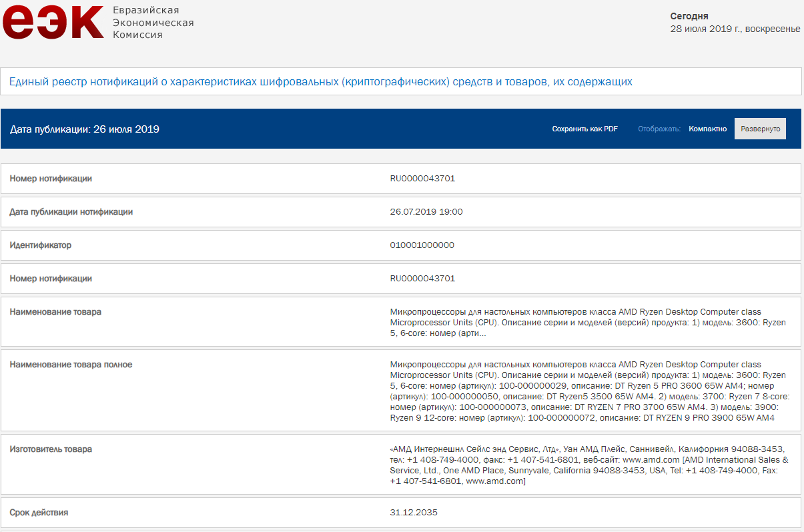The image size is (804, 532).
Task: Click the Наименование товара label
Action: click(x=55, y=312)
